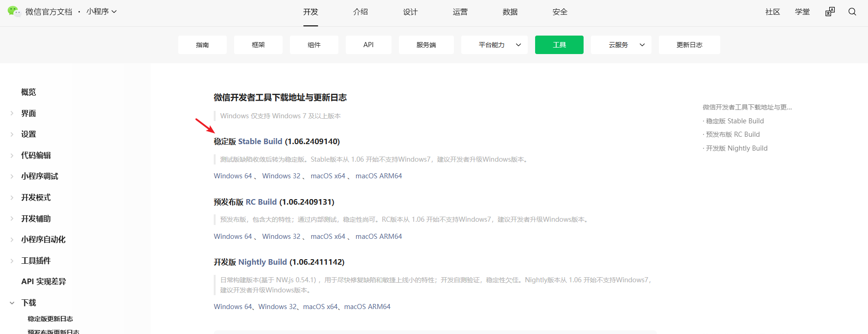868x334 pixels.
Task: Expand the 设置 sidebar section
Action: click(12, 134)
